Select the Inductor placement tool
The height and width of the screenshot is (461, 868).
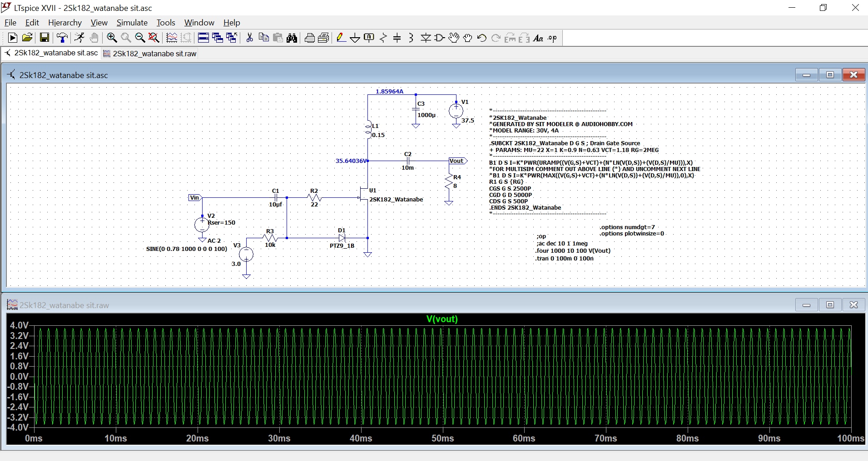pos(411,38)
